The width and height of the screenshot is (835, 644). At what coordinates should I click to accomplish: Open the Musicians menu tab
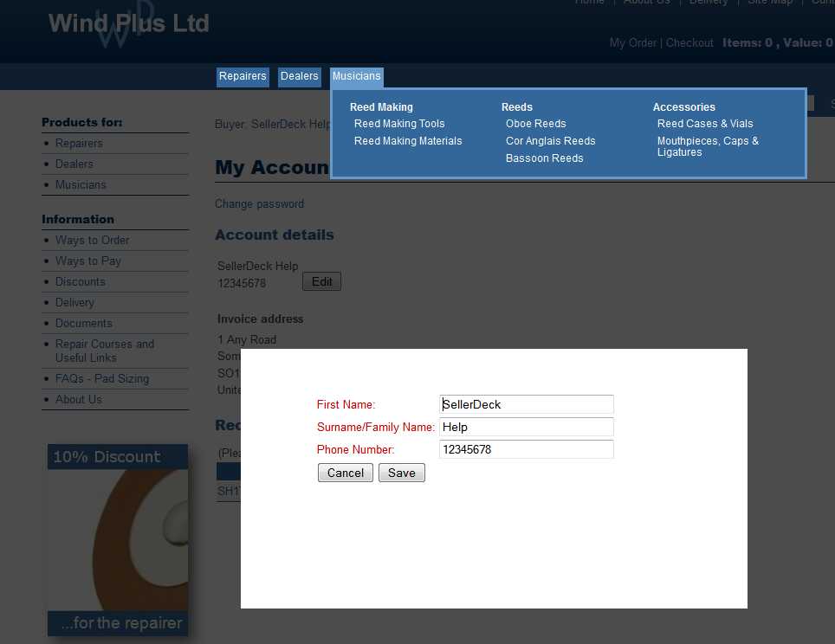[x=356, y=76]
